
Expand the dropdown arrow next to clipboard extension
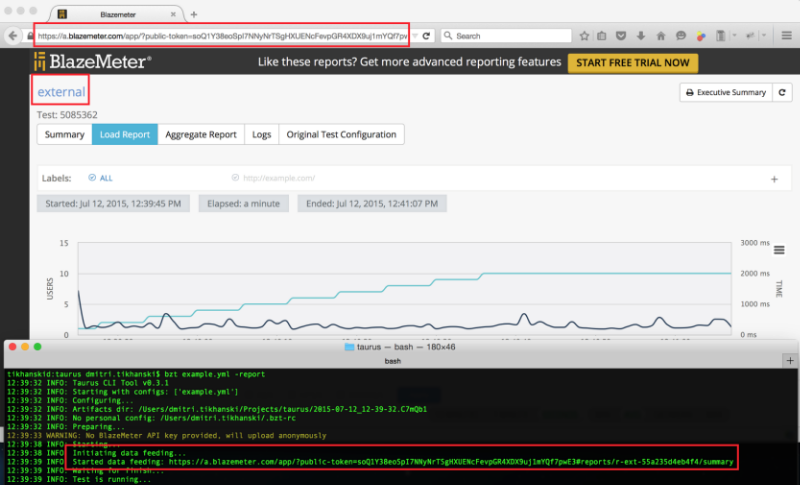[734, 36]
